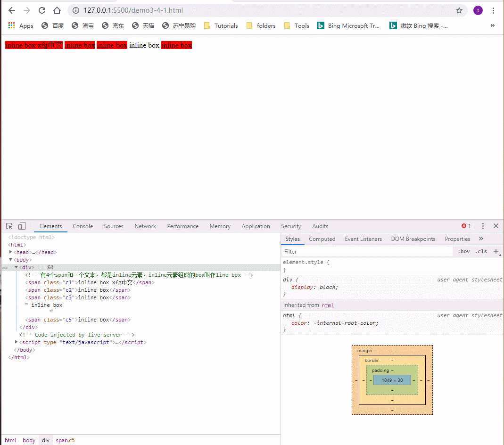View site information icon in address bar
This screenshot has height=445, width=504.
point(76,10)
